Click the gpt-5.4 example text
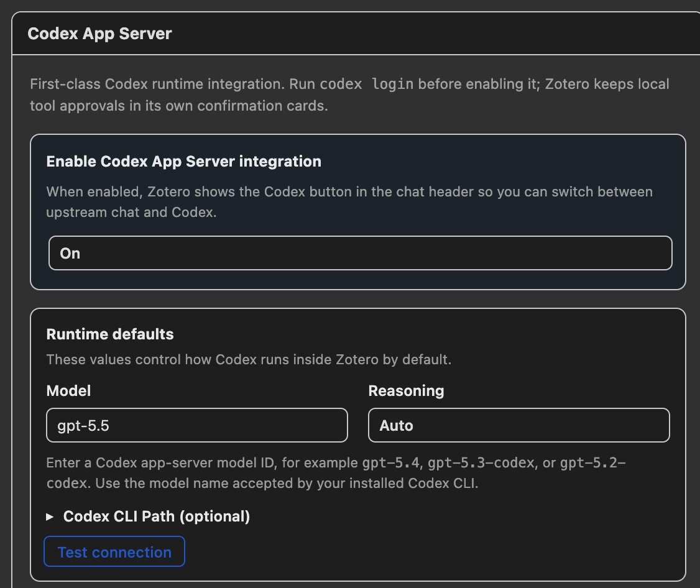Screen dimensions: 700x588 390,462
